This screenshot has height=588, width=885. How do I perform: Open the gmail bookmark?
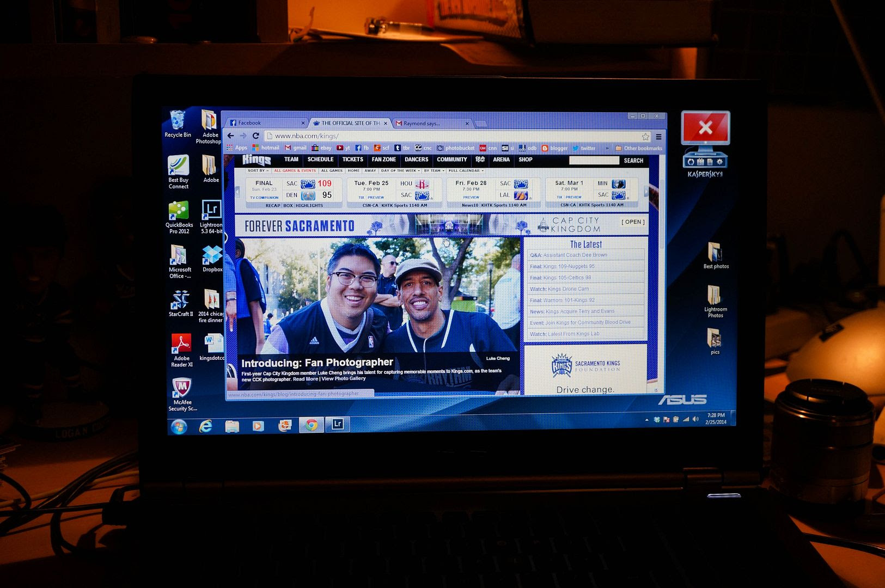(296, 148)
